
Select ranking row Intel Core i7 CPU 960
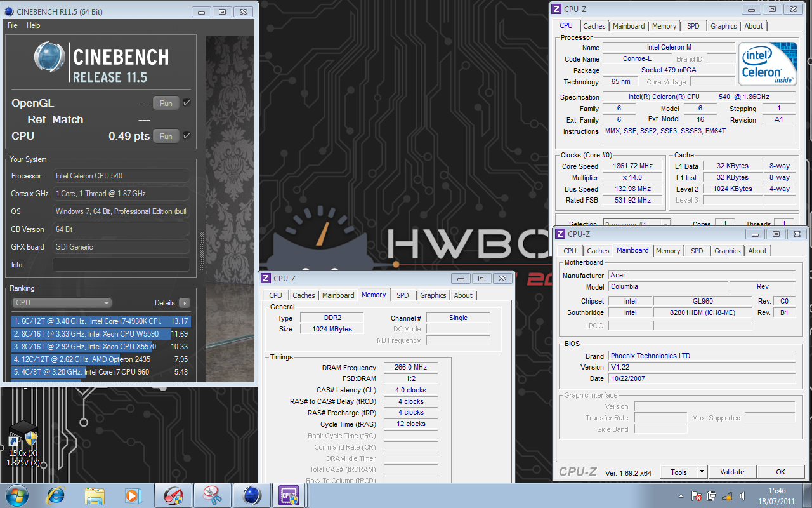pos(101,372)
